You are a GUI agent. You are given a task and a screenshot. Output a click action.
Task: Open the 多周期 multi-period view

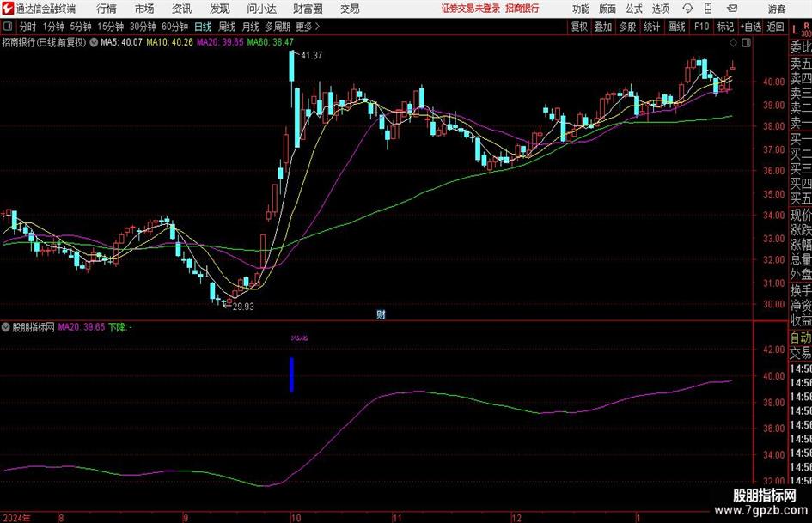[x=278, y=27]
